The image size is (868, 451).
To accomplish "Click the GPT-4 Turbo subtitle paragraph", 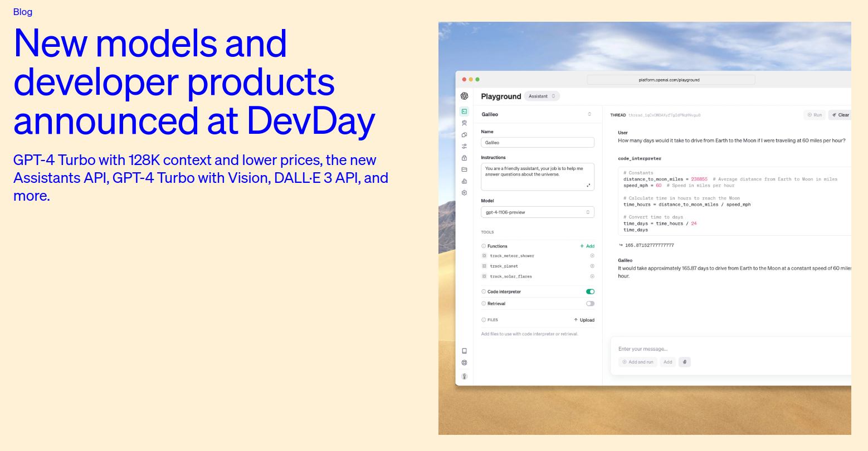I will point(201,178).
